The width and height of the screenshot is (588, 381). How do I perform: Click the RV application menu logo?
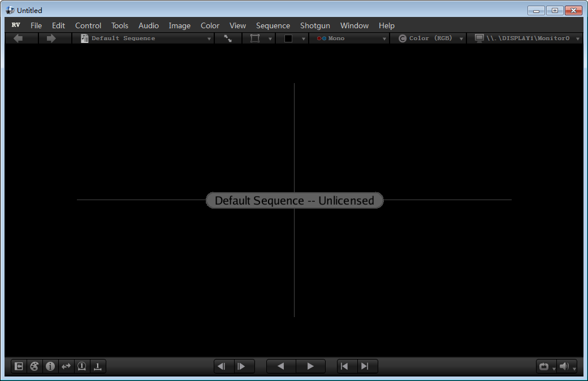16,25
